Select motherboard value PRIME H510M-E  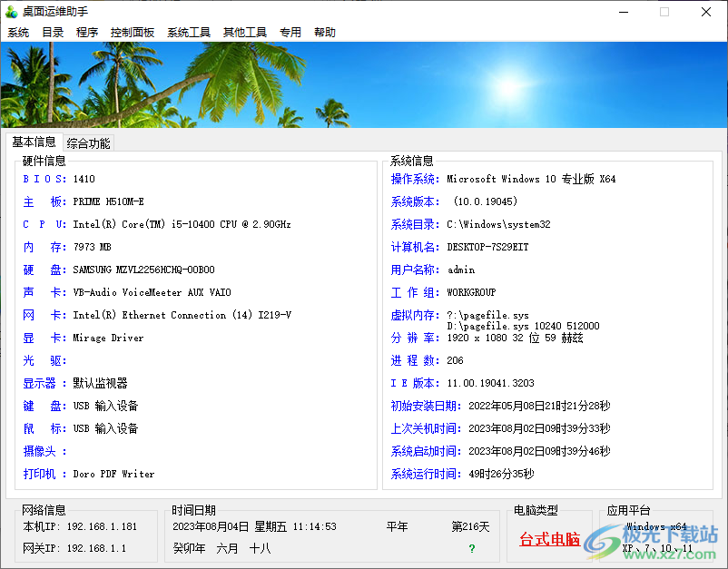tap(108, 201)
